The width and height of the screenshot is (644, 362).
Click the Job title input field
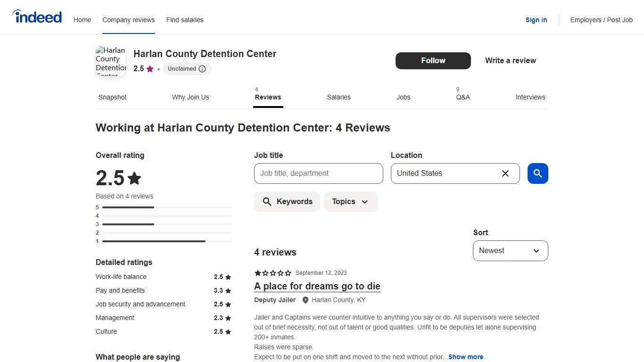tap(318, 173)
